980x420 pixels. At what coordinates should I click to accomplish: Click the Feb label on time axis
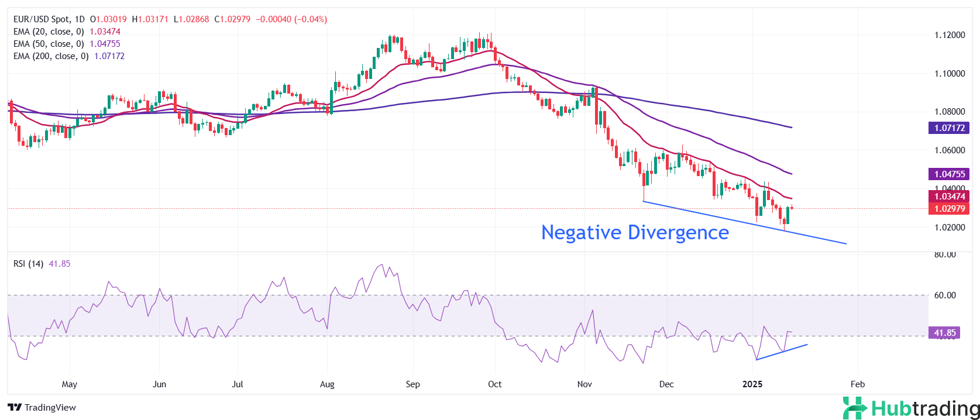[857, 384]
